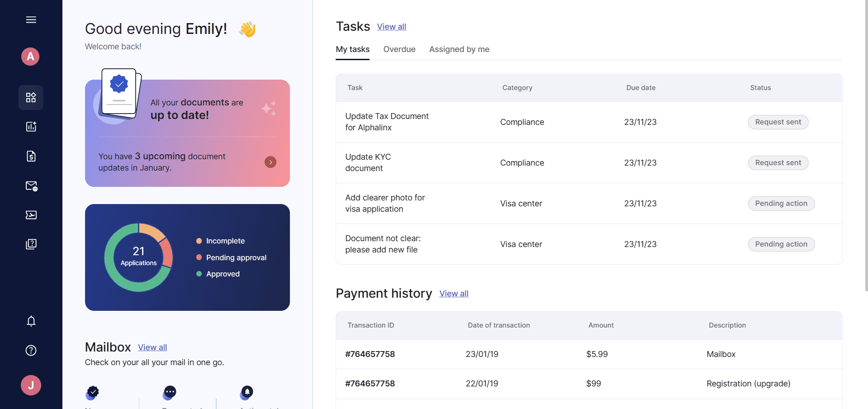
Task: Click arrow for upcoming document updates
Action: click(x=270, y=162)
